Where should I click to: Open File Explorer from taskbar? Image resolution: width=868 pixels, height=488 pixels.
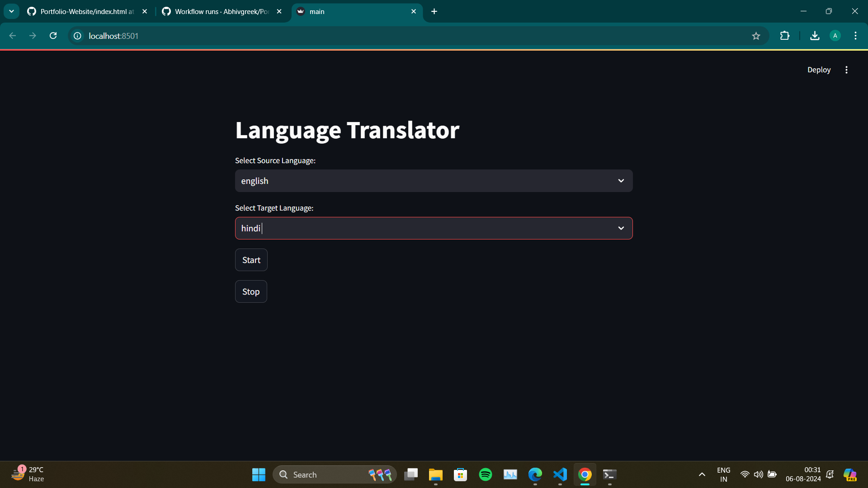pyautogui.click(x=435, y=474)
